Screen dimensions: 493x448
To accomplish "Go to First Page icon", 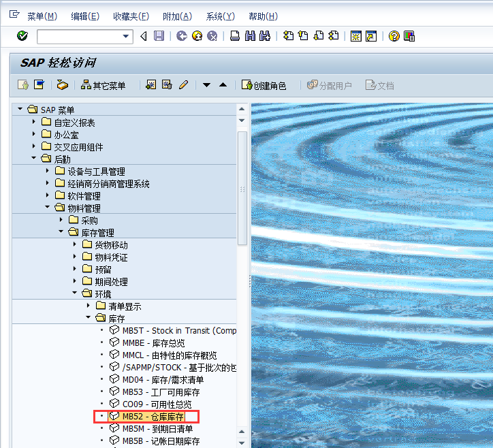I will pos(288,36).
